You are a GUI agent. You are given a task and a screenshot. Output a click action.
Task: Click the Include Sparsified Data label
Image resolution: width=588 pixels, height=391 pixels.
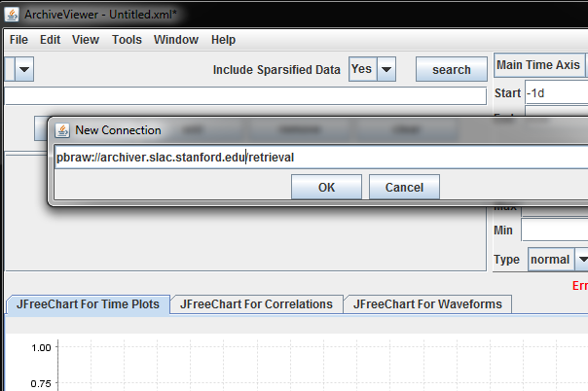click(276, 70)
